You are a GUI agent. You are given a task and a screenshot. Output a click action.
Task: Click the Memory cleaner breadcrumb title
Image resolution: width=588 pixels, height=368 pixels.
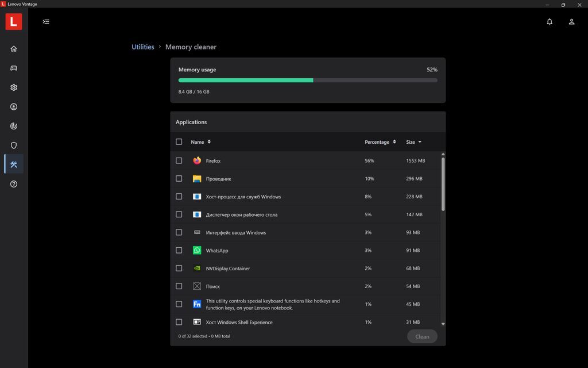(x=191, y=47)
